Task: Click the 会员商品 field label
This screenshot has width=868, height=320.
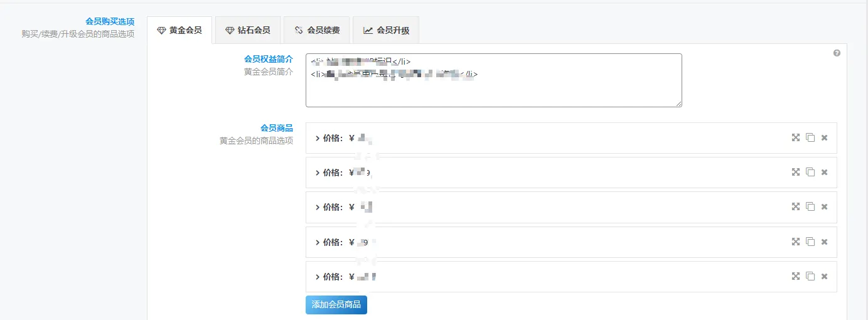Action: [x=277, y=128]
